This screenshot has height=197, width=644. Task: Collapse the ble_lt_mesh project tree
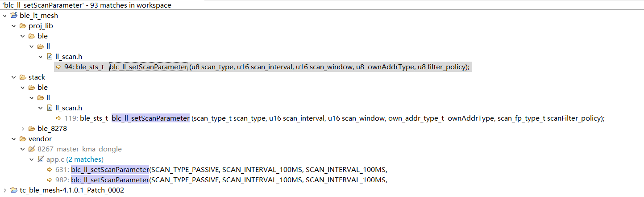(x=4, y=16)
